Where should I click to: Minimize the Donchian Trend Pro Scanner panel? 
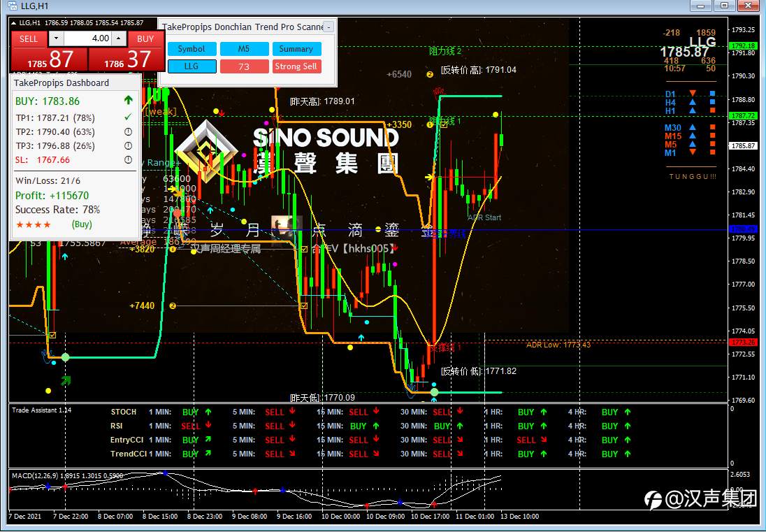coord(329,27)
